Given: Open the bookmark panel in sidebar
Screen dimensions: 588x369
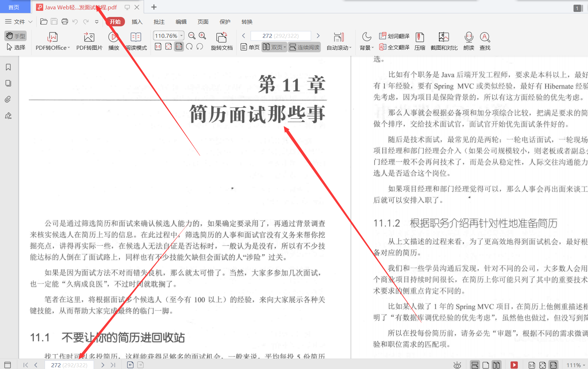Looking at the screenshot, I should (8, 67).
